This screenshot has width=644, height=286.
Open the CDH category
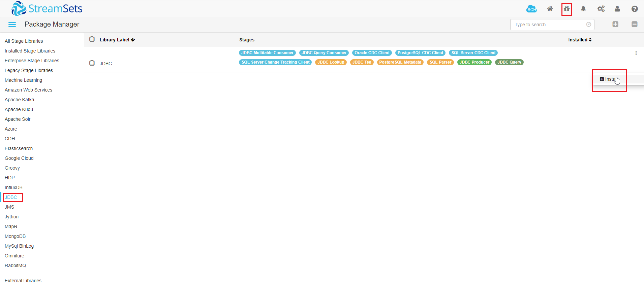[x=10, y=139]
